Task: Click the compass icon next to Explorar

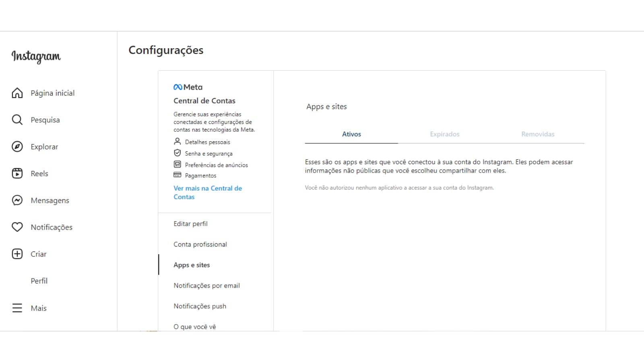Action: coord(17,147)
